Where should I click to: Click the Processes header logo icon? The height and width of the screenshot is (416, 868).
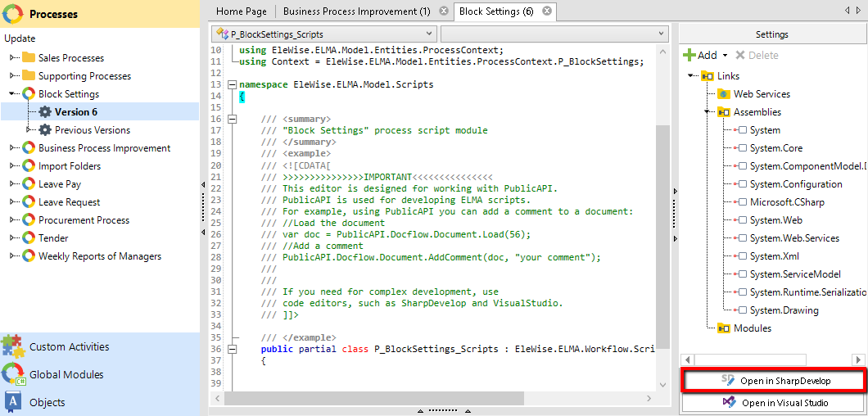click(x=14, y=14)
